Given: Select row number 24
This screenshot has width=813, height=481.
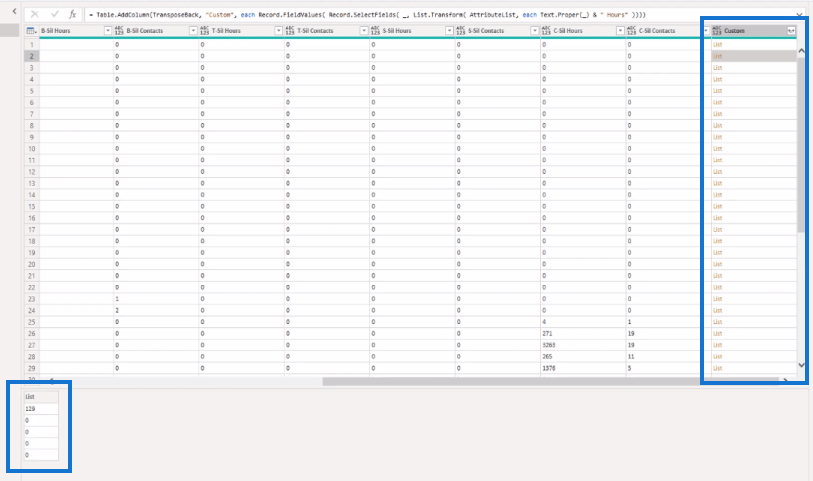Looking at the screenshot, I should click(x=32, y=310).
